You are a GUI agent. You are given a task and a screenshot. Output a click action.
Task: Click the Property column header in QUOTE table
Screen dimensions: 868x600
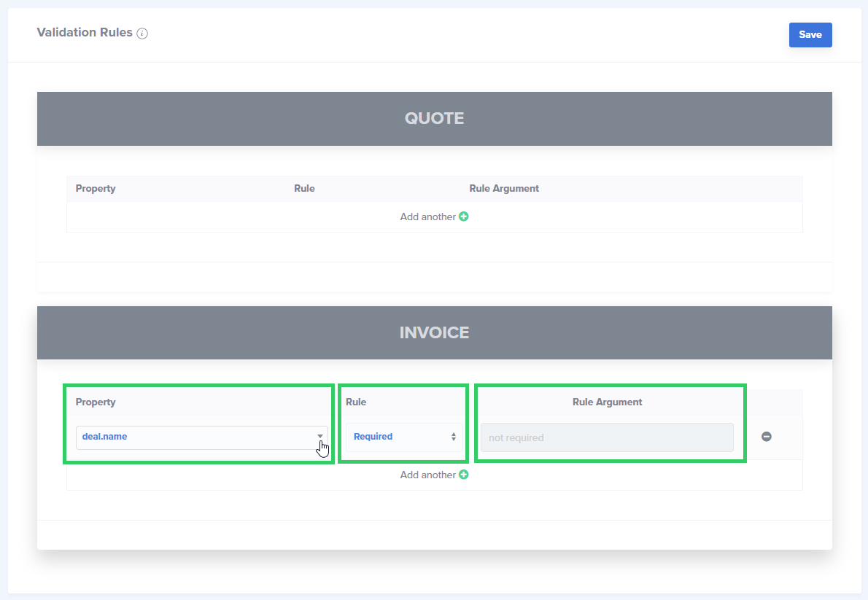pyautogui.click(x=96, y=188)
